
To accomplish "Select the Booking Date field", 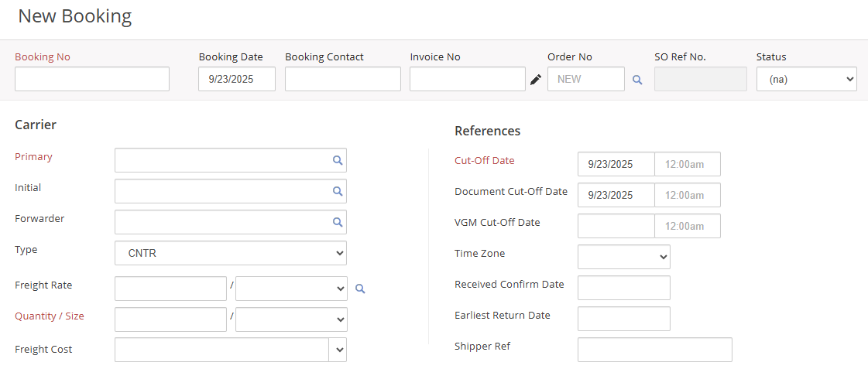I will (x=237, y=79).
